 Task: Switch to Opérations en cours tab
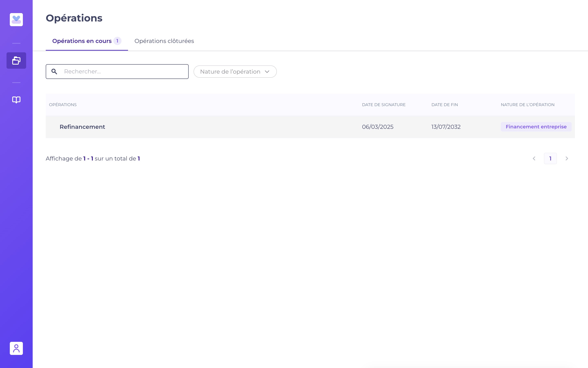87,41
